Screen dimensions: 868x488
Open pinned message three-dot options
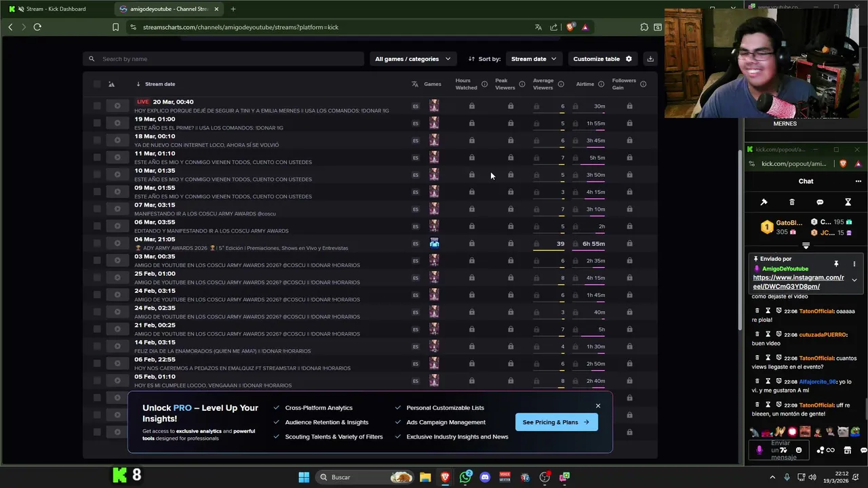tap(854, 264)
